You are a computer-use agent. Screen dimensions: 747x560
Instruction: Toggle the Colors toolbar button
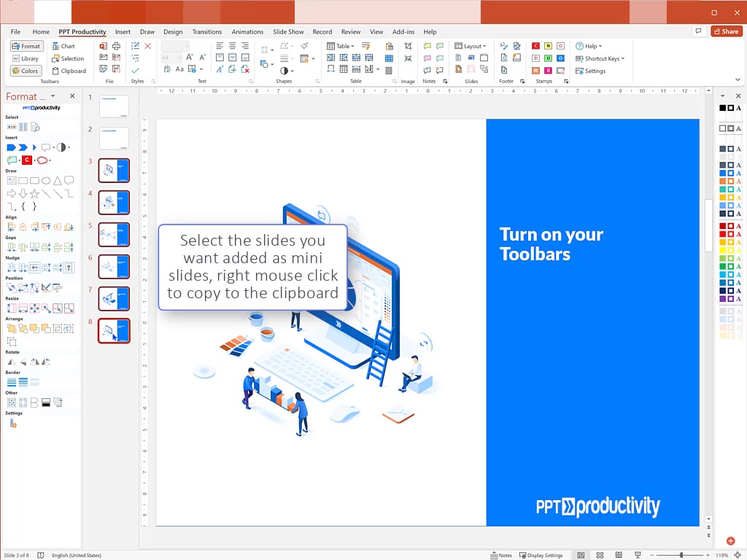coord(26,71)
